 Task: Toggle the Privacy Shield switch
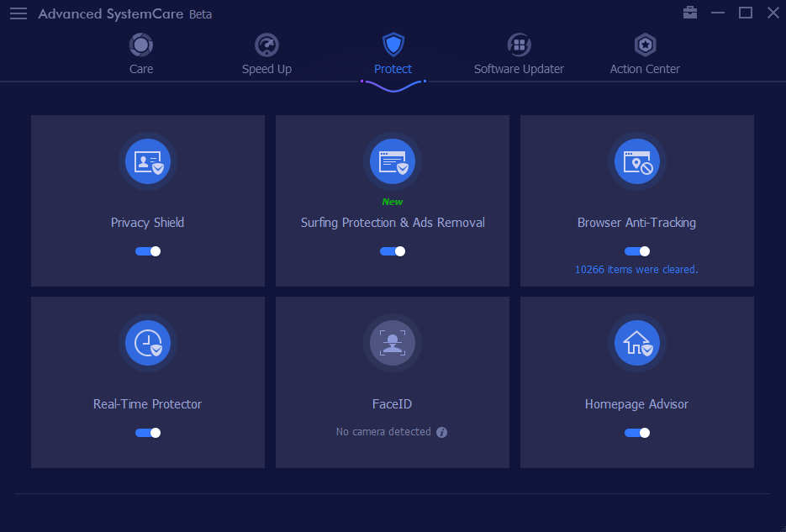[x=148, y=251]
